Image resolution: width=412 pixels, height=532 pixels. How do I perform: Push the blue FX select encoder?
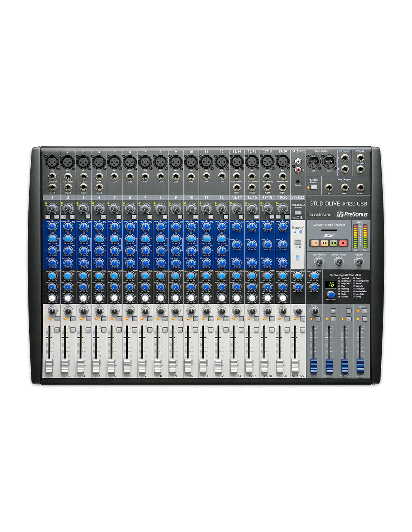coord(331,294)
